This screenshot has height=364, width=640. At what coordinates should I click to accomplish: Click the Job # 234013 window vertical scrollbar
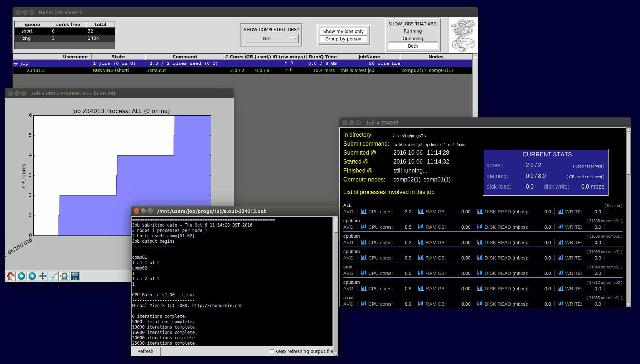[629, 217]
